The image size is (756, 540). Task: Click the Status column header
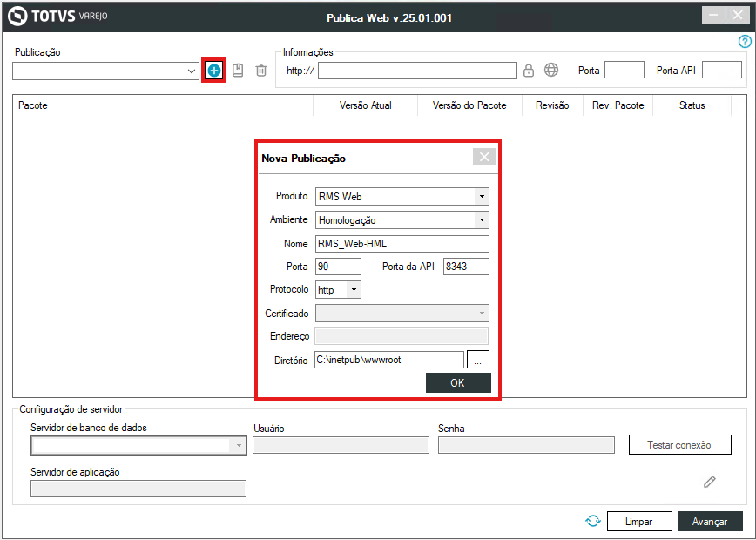click(x=692, y=105)
